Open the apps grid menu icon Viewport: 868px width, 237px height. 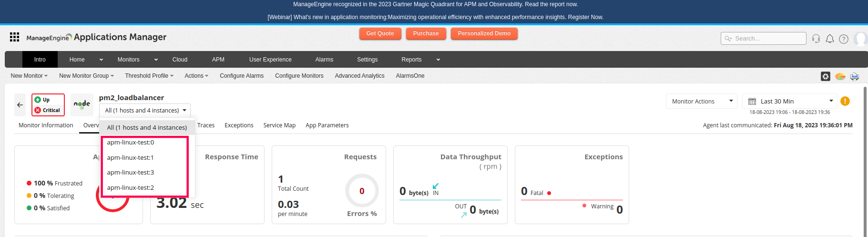pos(14,37)
